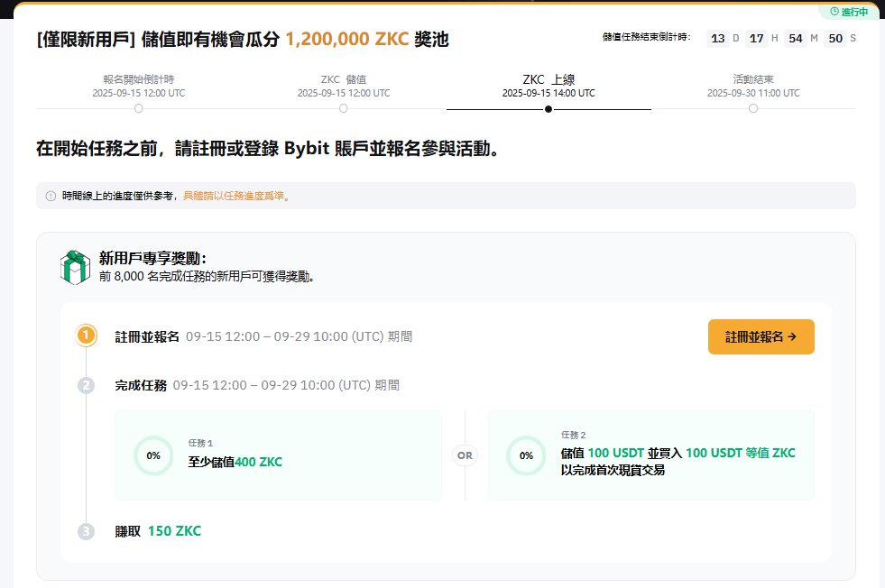Viewport: 885px width, 588px height.
Task: Click the countdown seconds value 50
Action: click(835, 39)
